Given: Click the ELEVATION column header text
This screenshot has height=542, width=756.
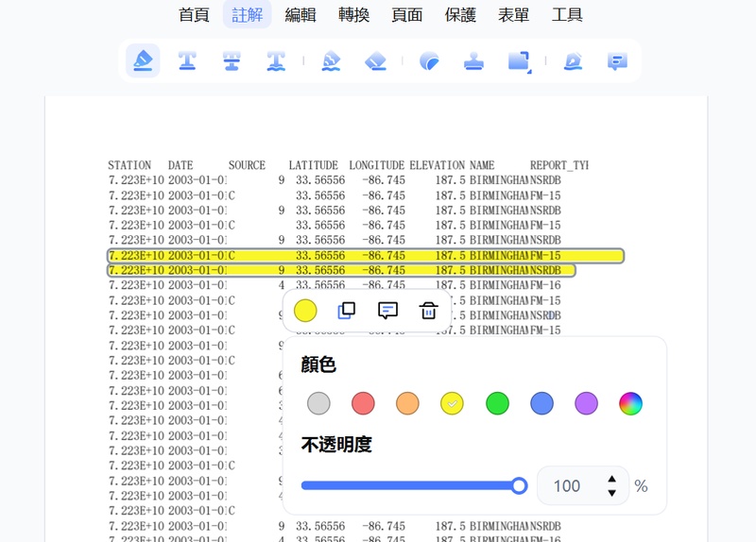Looking at the screenshot, I should [438, 165].
